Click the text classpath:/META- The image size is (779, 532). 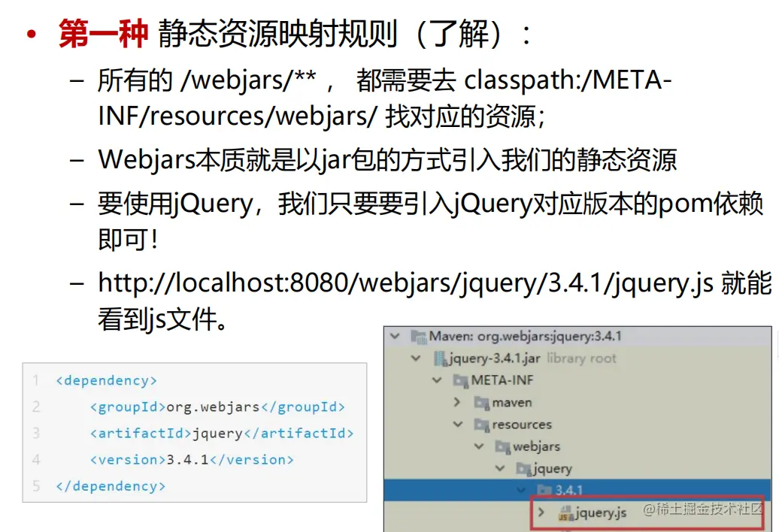(568, 80)
